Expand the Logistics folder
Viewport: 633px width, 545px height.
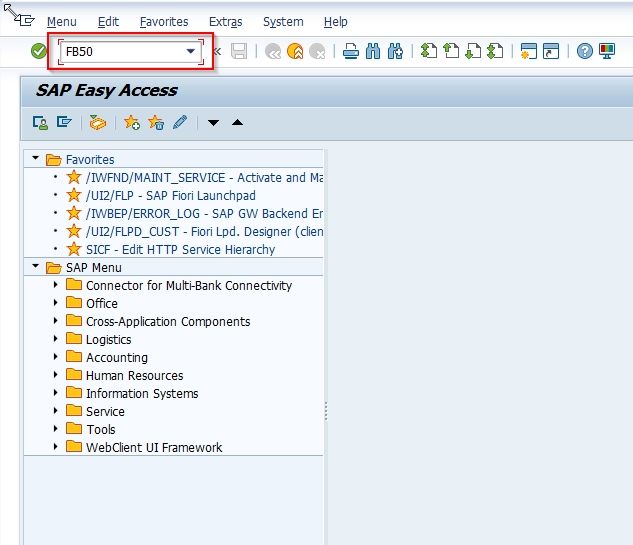pos(56,338)
